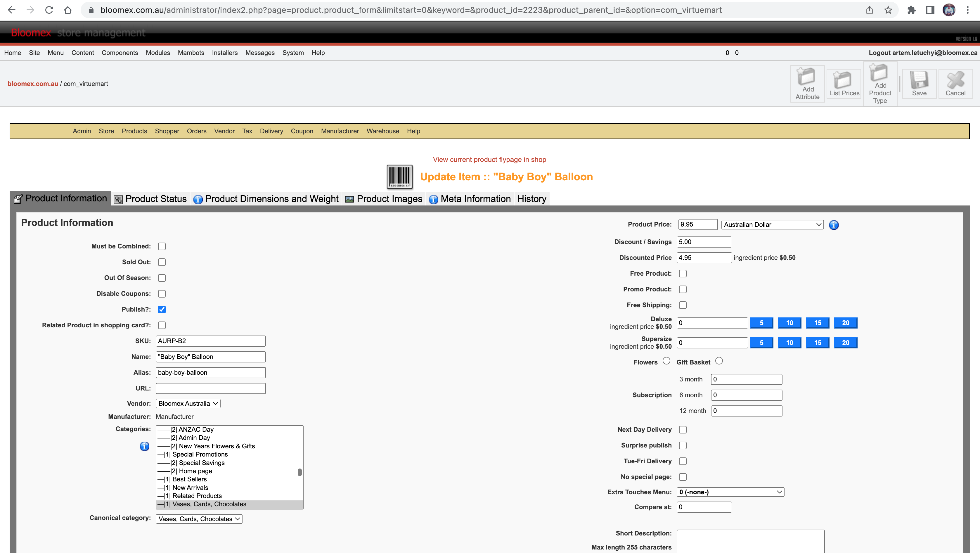Toggle Disable Coupons checkbox

pos(162,294)
